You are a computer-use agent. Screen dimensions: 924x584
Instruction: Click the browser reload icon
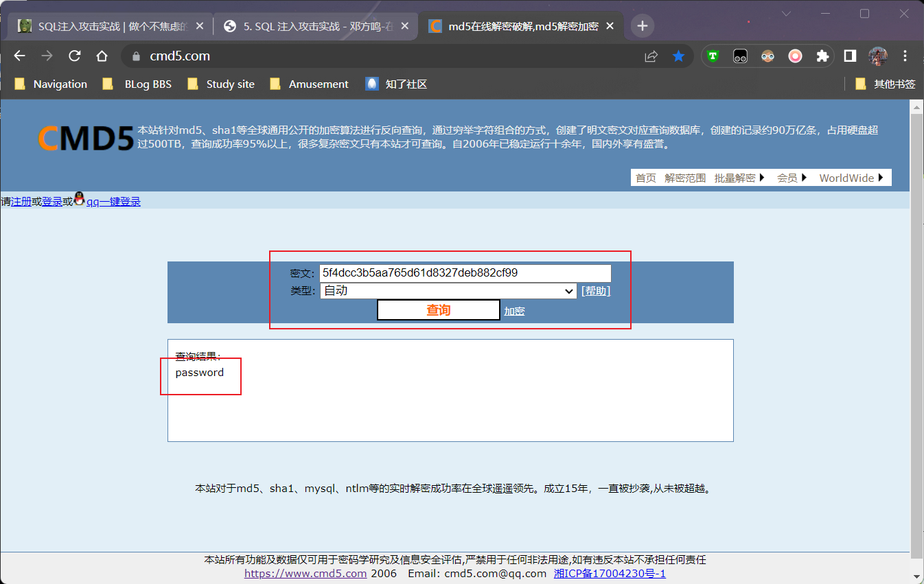point(75,56)
